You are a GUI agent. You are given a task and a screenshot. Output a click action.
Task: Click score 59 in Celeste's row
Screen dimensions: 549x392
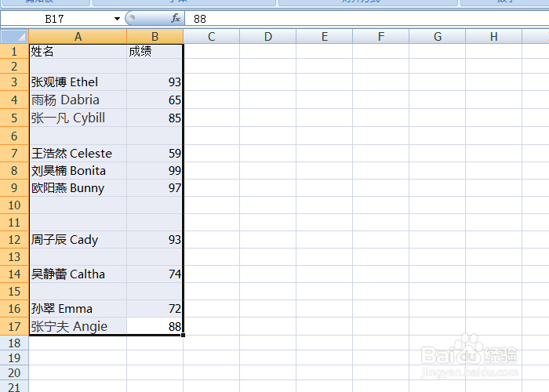(x=155, y=154)
